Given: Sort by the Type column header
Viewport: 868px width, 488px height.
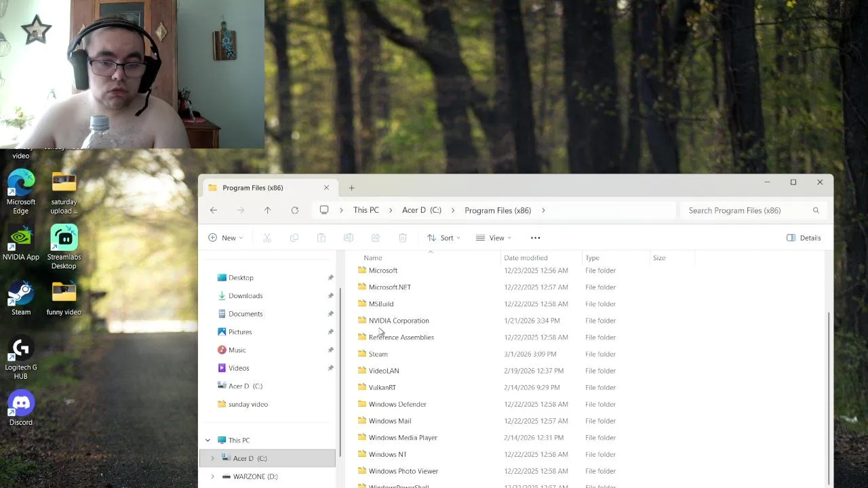Looking at the screenshot, I should (592, 258).
